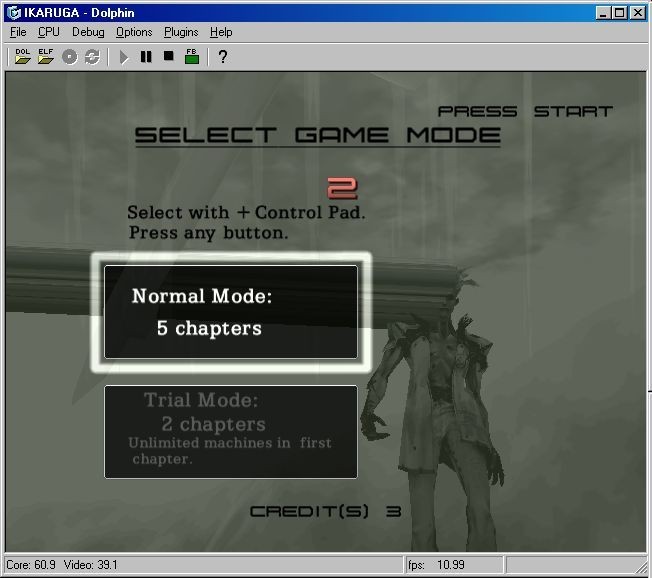Image resolution: width=652 pixels, height=578 pixels.
Task: Click the Core: 60.9 status entry
Action: pyautogui.click(x=31, y=565)
